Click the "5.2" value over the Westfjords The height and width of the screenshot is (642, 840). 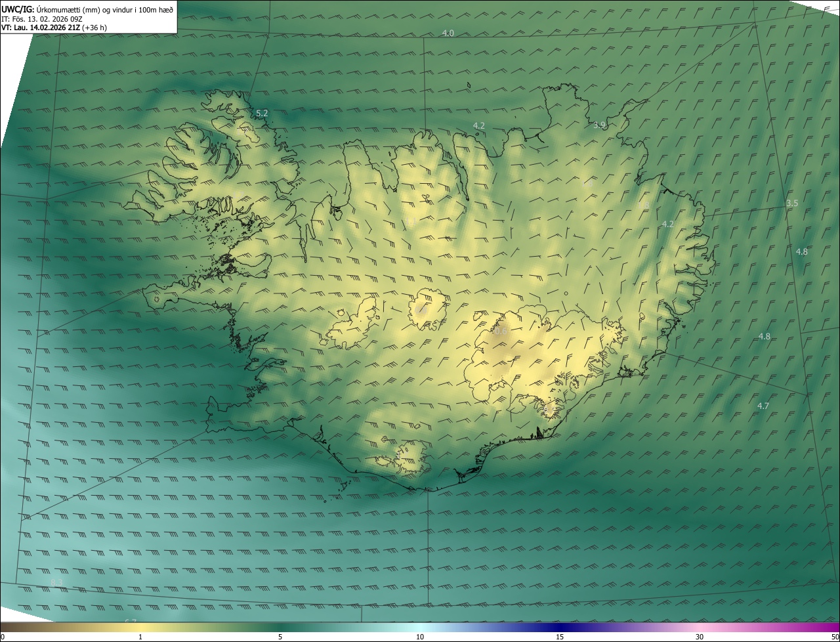(262, 113)
